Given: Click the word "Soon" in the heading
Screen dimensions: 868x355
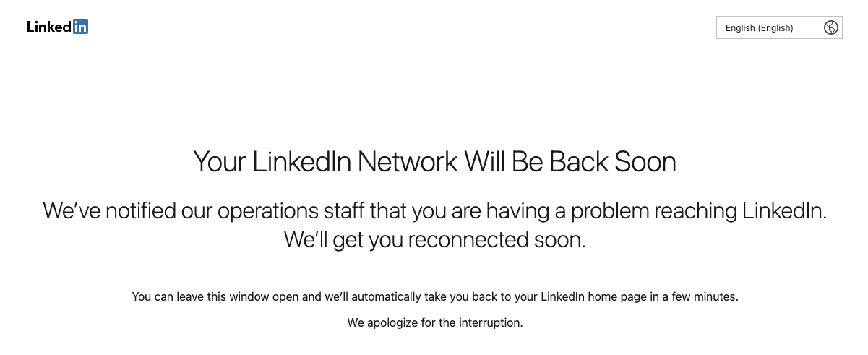Looking at the screenshot, I should [x=645, y=161].
